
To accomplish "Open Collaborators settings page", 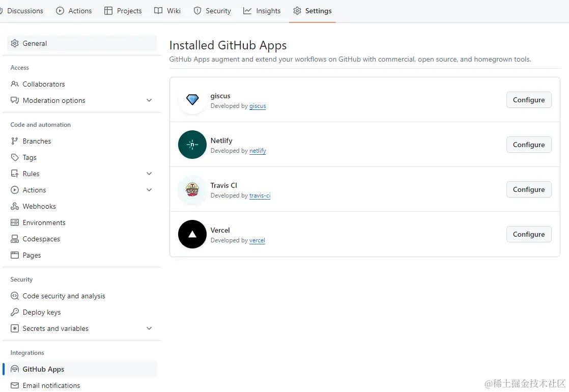I will [82, 84].
